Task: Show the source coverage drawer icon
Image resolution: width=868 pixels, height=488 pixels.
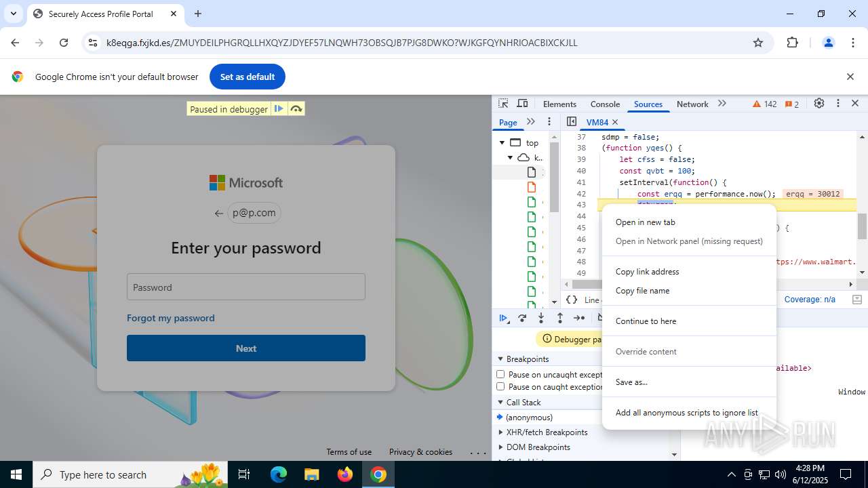Action: coord(856,300)
